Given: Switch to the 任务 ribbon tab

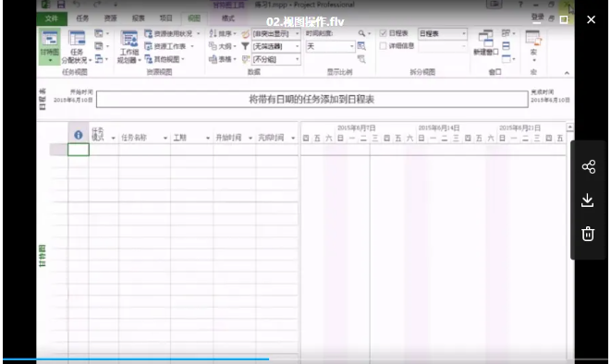Looking at the screenshot, I should click(x=82, y=18).
